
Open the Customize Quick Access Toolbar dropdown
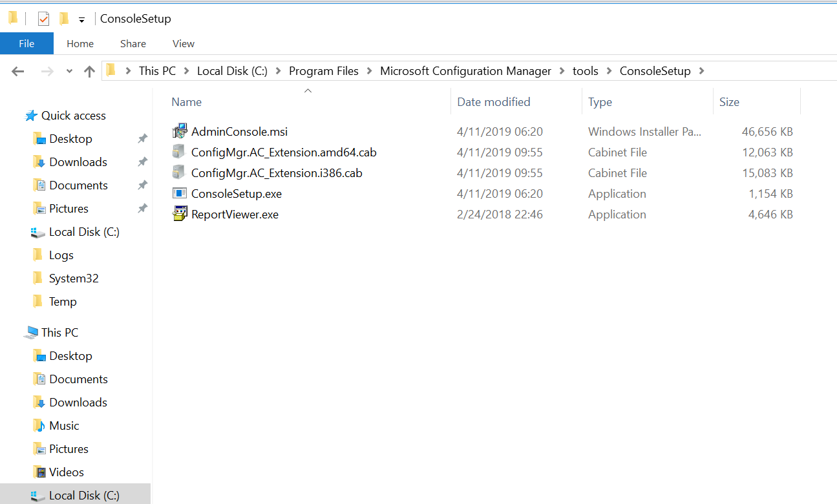click(81, 19)
